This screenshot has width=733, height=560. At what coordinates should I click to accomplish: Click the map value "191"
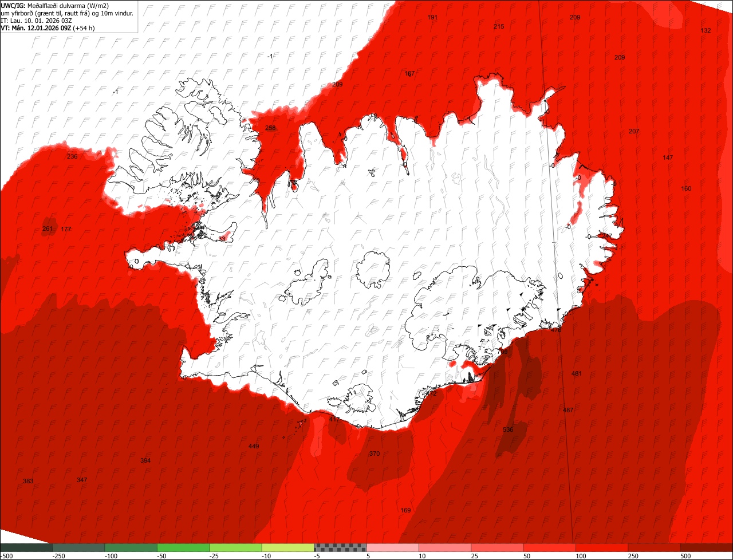click(x=432, y=18)
